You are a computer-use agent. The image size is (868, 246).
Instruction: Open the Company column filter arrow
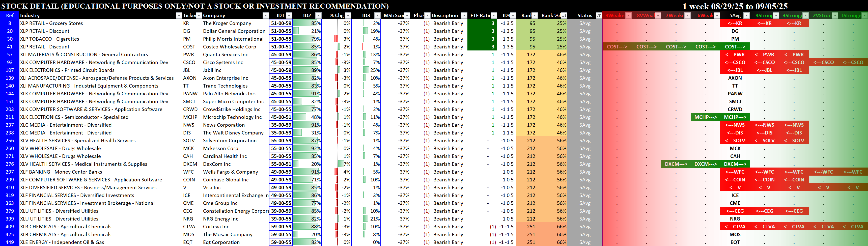coord(266,15)
